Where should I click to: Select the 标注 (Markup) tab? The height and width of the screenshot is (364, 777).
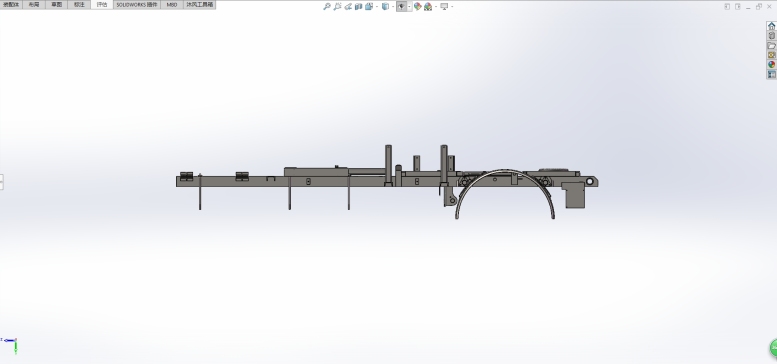(x=79, y=4)
